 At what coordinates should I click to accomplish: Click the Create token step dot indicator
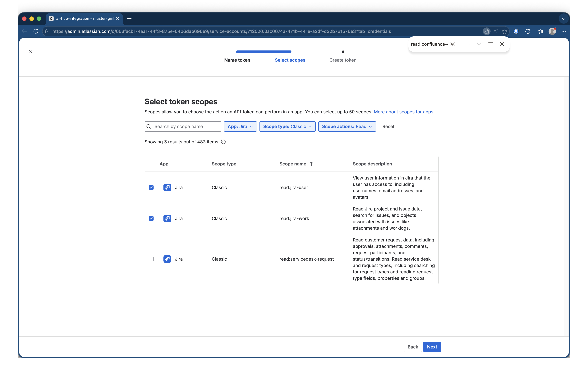(x=343, y=52)
